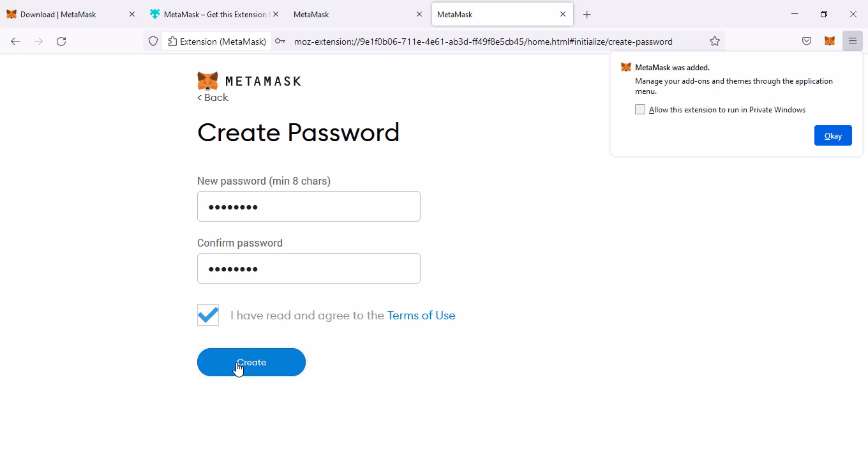This screenshot has height=465, width=868.
Task: Click the MetaMask extension toolbar icon
Action: 829,41
